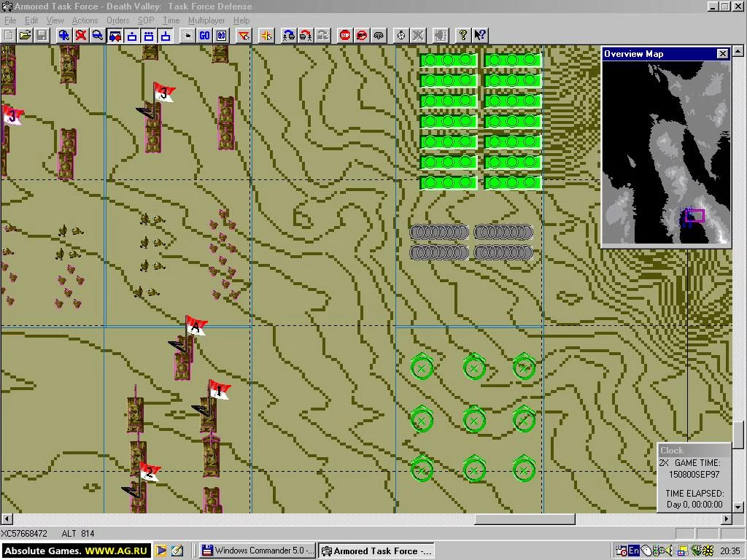Viewport: 747px width, 560px height.
Task: Select the red flag labeled 1
Action: [x=219, y=390]
